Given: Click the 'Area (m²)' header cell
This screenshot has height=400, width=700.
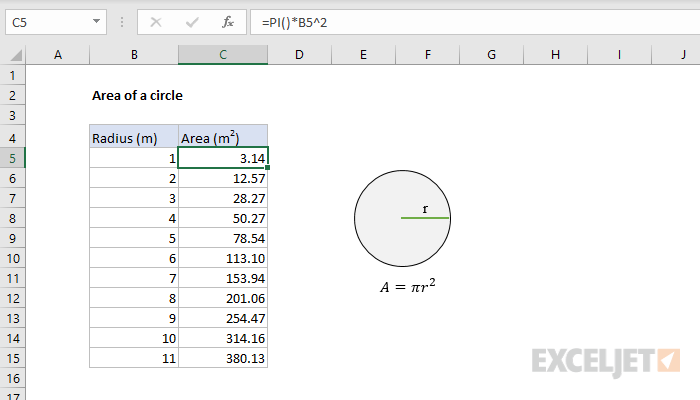Looking at the screenshot, I should (223, 137).
